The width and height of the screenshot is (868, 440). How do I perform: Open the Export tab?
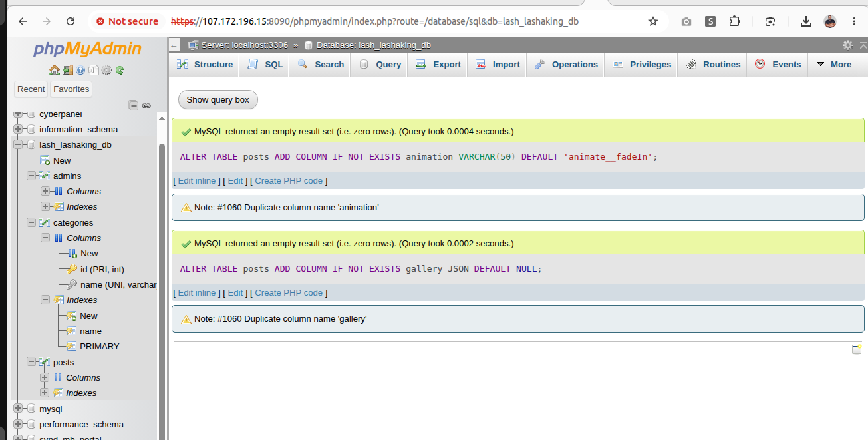pos(438,65)
